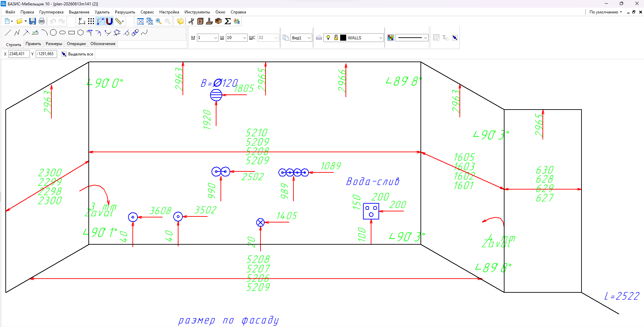Toggle WALLS layer lightbulb visibility
644x327 pixels.
coord(328,38)
